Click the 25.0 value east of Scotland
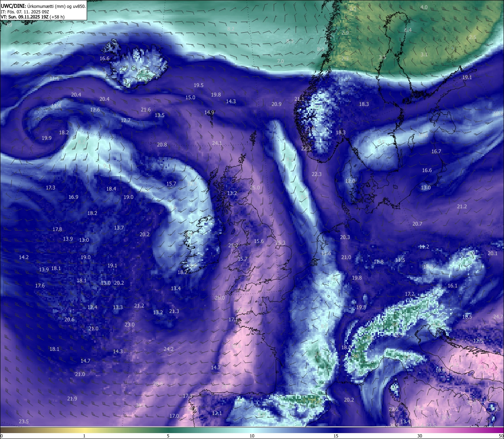This screenshot has height=439, width=504. pyautogui.click(x=255, y=187)
